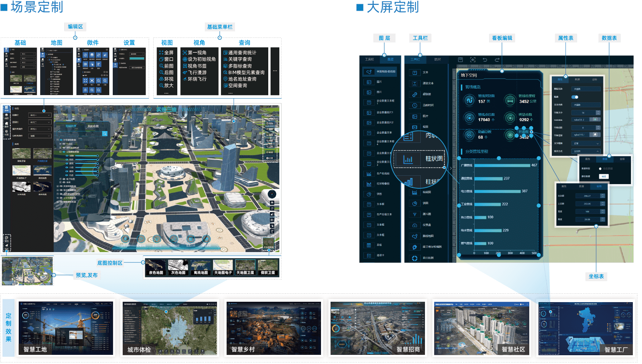Click the collapse arrow beside the component panel

pyautogui.click(x=451, y=168)
